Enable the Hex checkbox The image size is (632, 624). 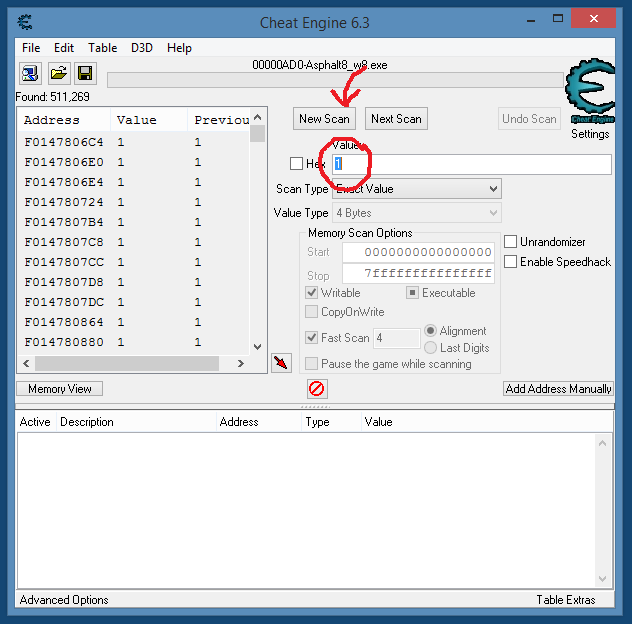[x=296, y=164]
